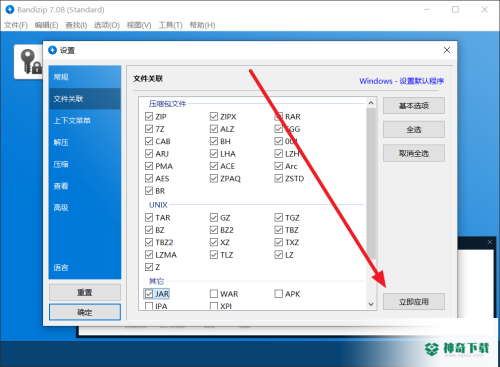The width and height of the screenshot is (500, 367).
Task: Open the Windows 设置默认程序 link
Action: tap(401, 81)
